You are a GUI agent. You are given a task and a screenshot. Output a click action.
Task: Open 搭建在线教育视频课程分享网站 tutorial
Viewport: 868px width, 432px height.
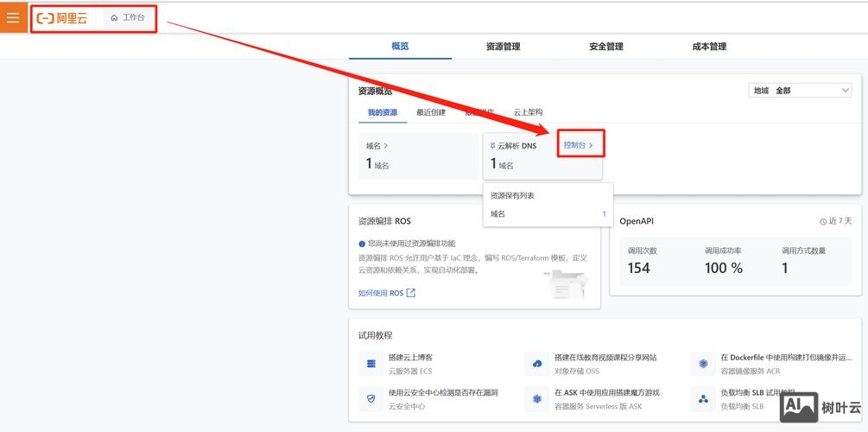click(x=605, y=358)
